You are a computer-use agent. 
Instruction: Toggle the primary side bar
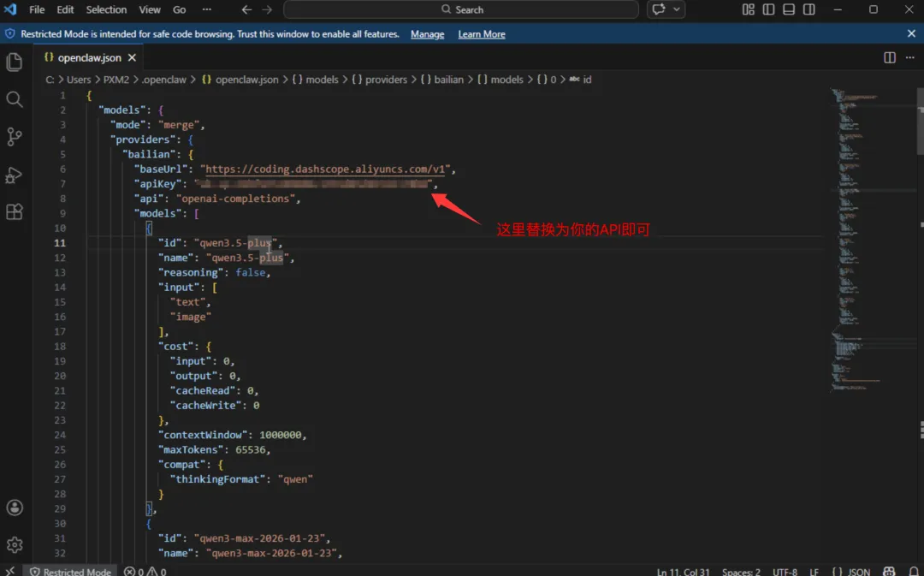768,9
